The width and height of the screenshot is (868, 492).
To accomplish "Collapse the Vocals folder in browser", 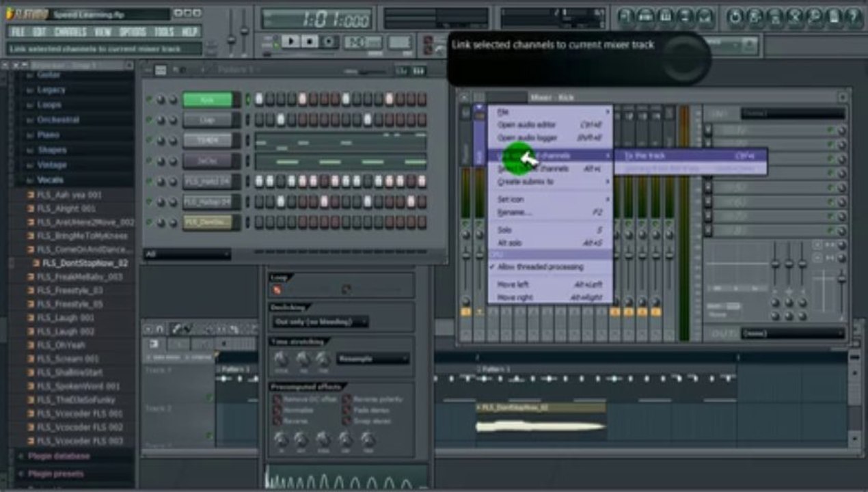I will click(49, 180).
